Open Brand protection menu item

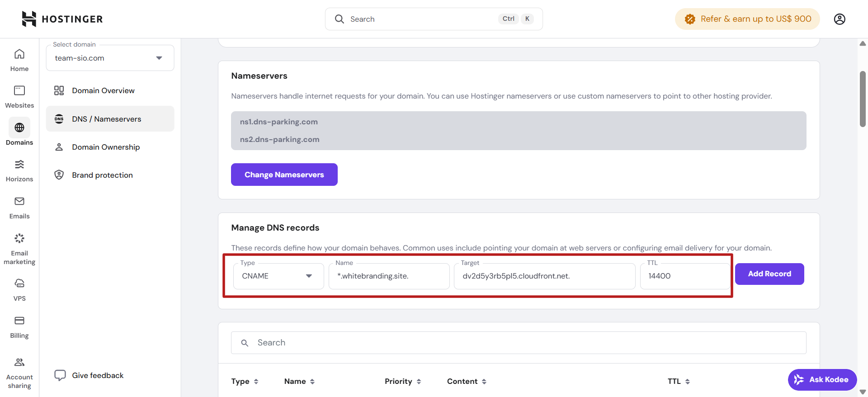110,175
